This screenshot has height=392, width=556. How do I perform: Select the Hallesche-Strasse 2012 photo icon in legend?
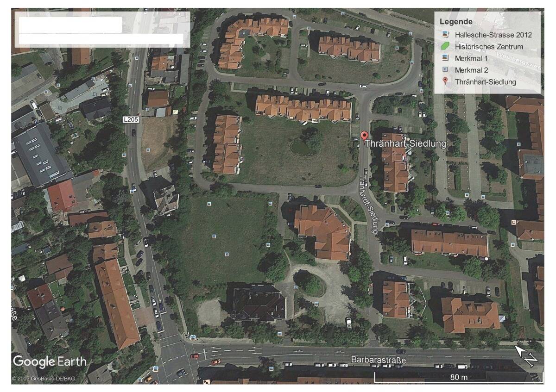[445, 34]
